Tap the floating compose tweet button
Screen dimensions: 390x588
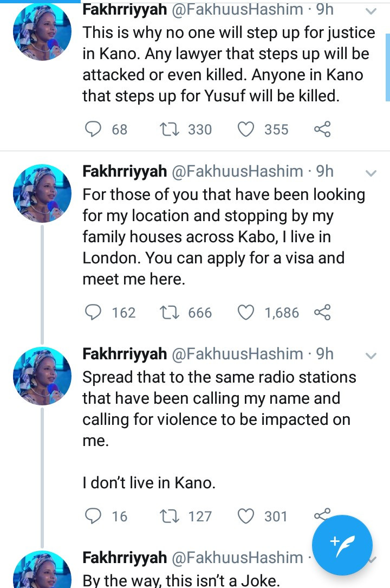pos(342,545)
